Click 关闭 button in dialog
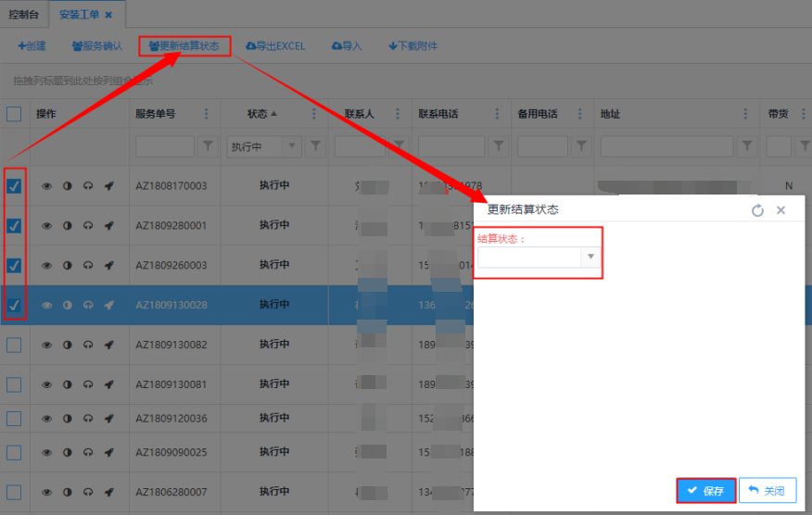 click(768, 491)
